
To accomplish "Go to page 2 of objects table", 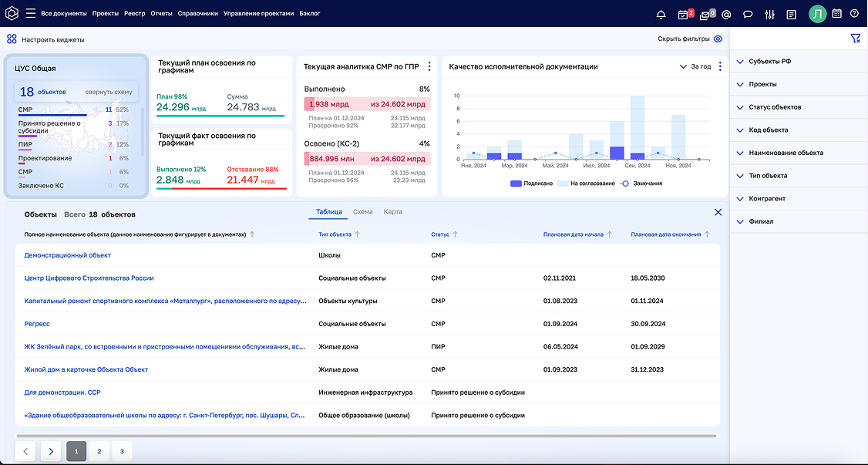I will (99, 452).
